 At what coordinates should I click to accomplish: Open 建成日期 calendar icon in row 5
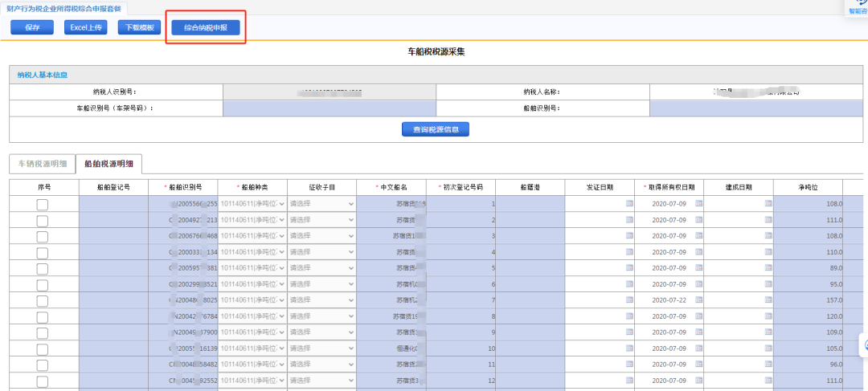pyautogui.click(x=768, y=268)
